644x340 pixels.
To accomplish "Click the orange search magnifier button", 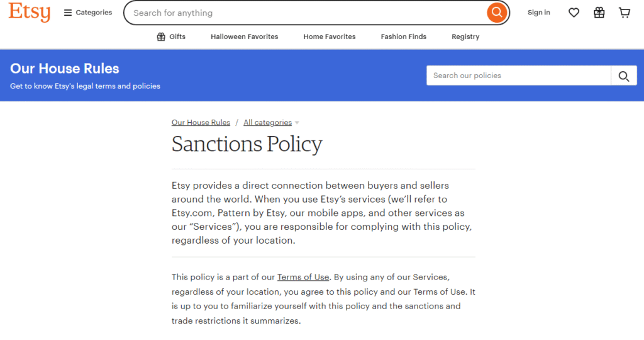I will pyautogui.click(x=497, y=13).
